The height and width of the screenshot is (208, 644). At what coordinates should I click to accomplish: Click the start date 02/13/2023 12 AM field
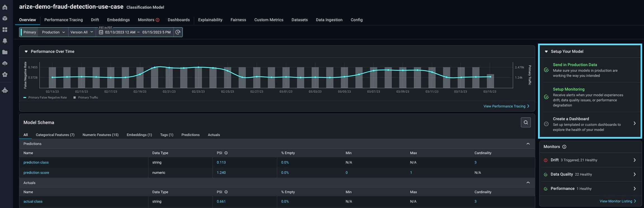click(x=120, y=32)
